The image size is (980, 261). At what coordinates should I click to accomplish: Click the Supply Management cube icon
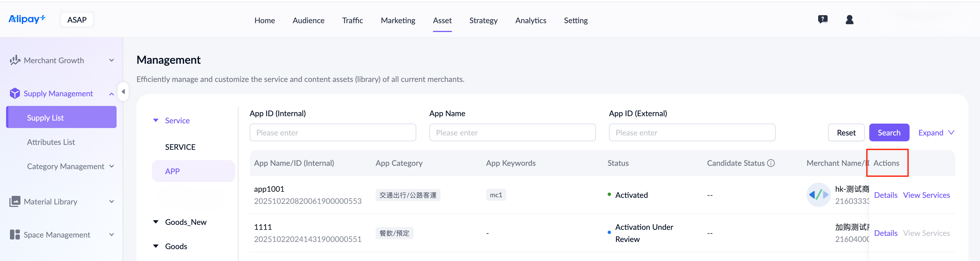[15, 94]
